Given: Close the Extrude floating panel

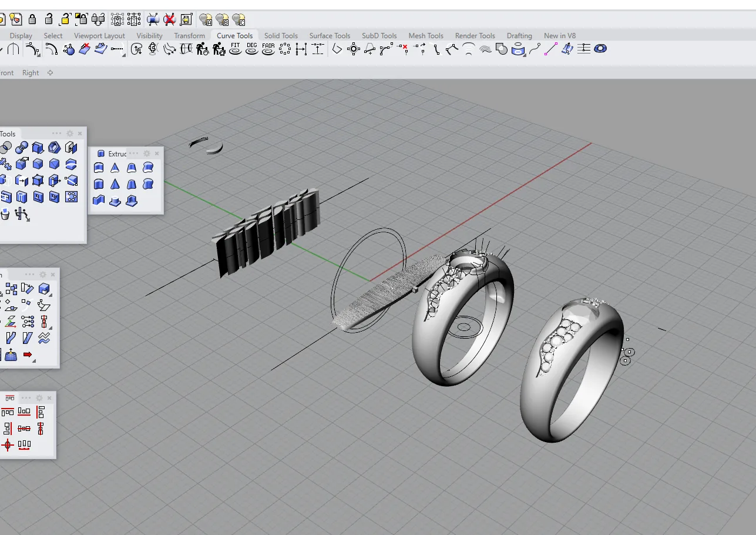Looking at the screenshot, I should click(x=157, y=153).
